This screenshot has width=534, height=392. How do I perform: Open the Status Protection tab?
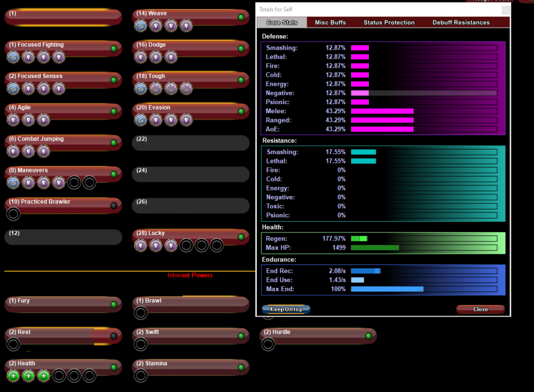pos(389,22)
